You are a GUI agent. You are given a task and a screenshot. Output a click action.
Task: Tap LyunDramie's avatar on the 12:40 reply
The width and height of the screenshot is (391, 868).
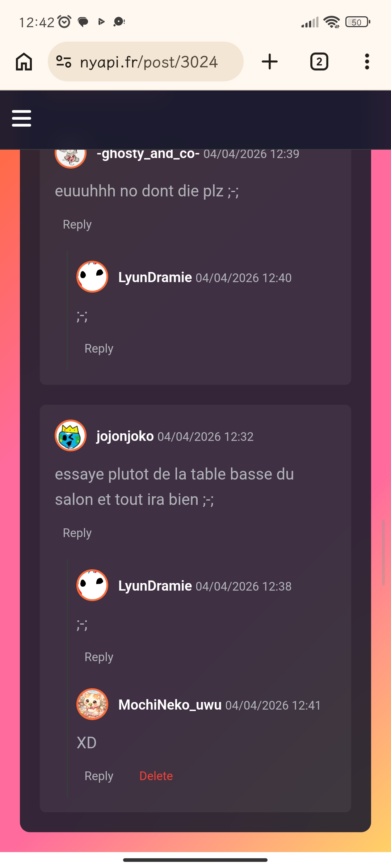click(x=92, y=277)
